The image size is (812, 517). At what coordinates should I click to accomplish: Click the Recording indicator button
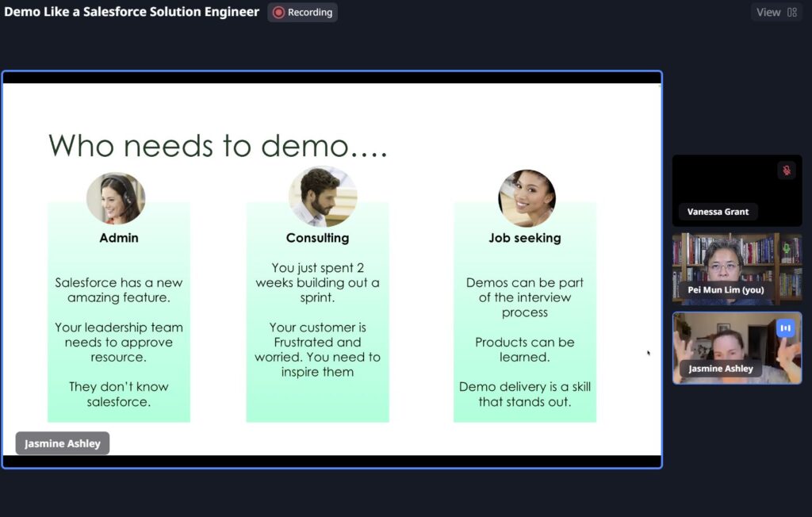[x=302, y=13]
